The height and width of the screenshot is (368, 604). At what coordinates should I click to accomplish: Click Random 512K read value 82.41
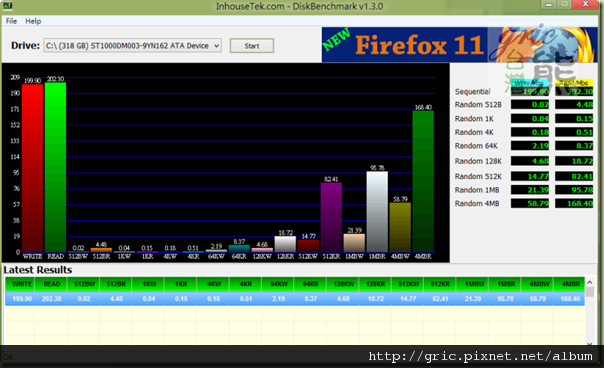(574, 176)
